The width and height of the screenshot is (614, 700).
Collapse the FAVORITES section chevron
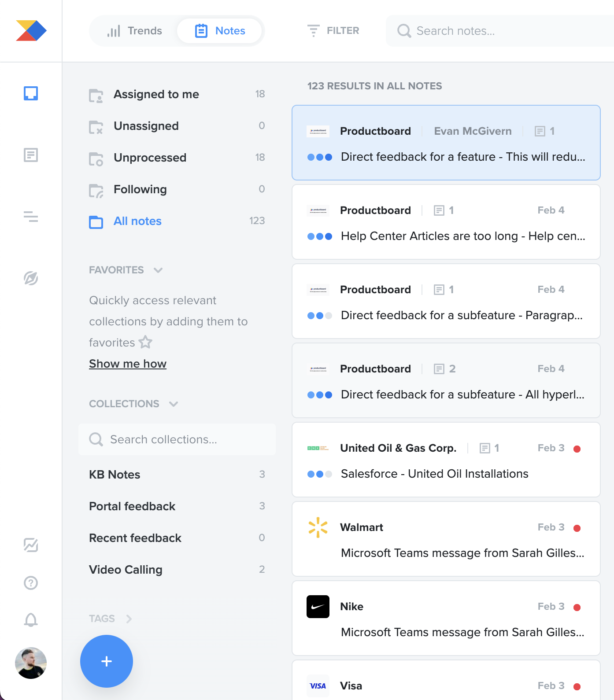(158, 270)
